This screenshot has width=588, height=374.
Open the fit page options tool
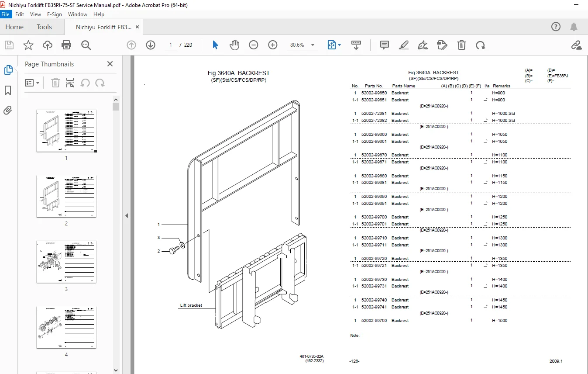[334, 45]
